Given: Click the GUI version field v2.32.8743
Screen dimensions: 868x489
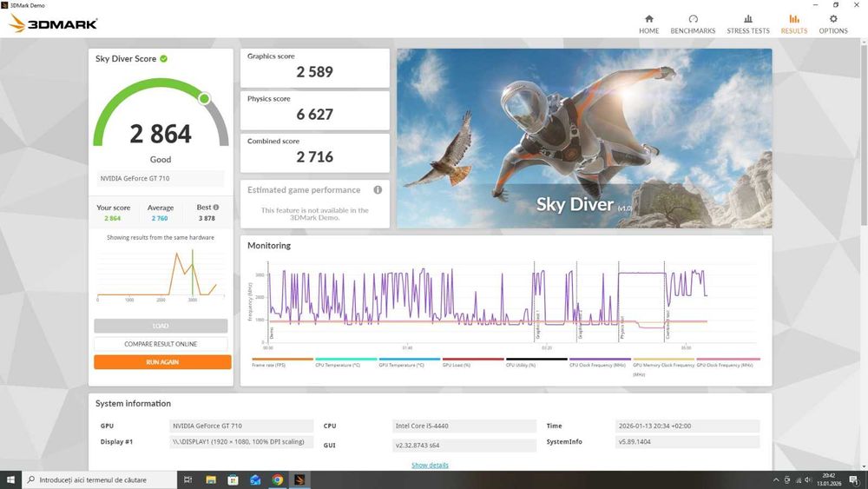Looking at the screenshot, I should click(x=464, y=446).
